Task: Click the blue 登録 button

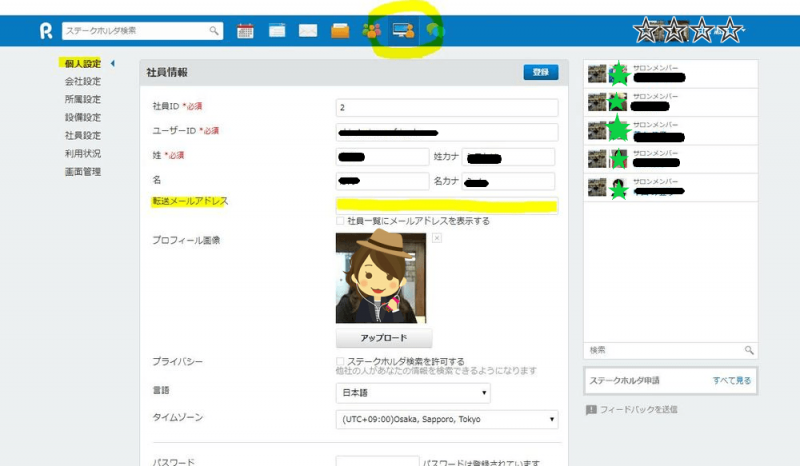Action: pos(541,72)
